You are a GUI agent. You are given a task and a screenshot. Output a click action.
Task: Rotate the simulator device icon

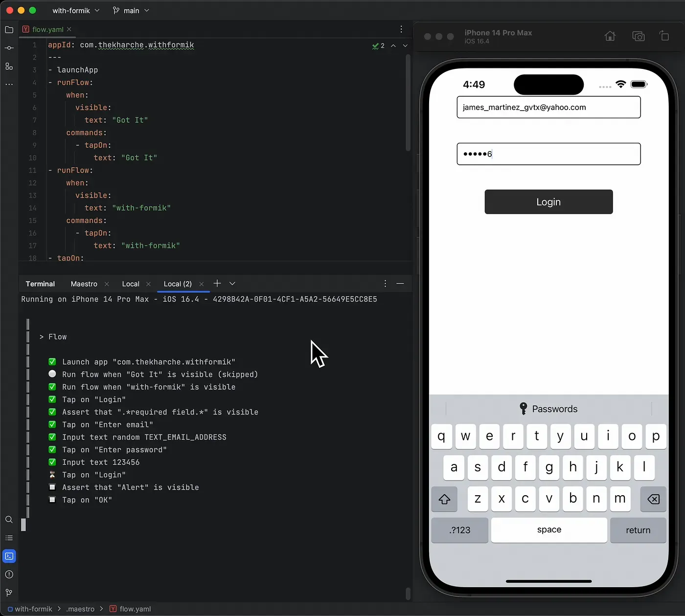664,36
